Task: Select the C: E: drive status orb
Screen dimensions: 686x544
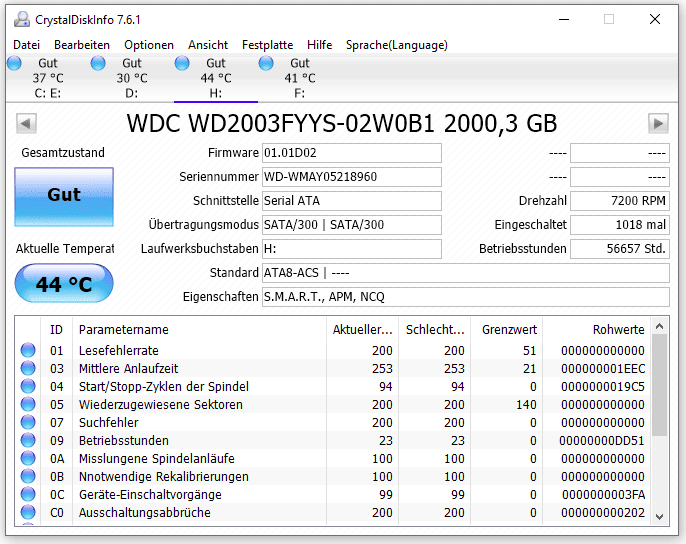Action: pos(14,63)
